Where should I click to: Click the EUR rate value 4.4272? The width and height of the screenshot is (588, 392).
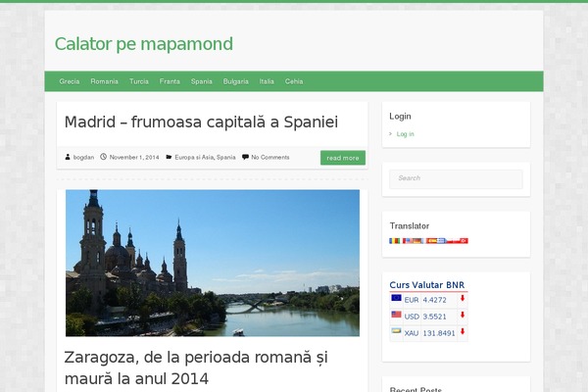tap(434, 300)
